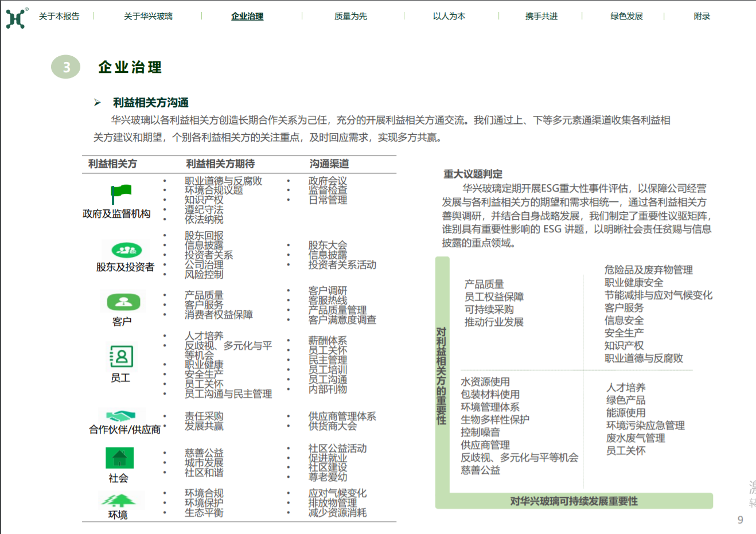Image resolution: width=756 pixels, height=534 pixels.
Task: Click the 监督检查 entry
Action: coord(328,190)
